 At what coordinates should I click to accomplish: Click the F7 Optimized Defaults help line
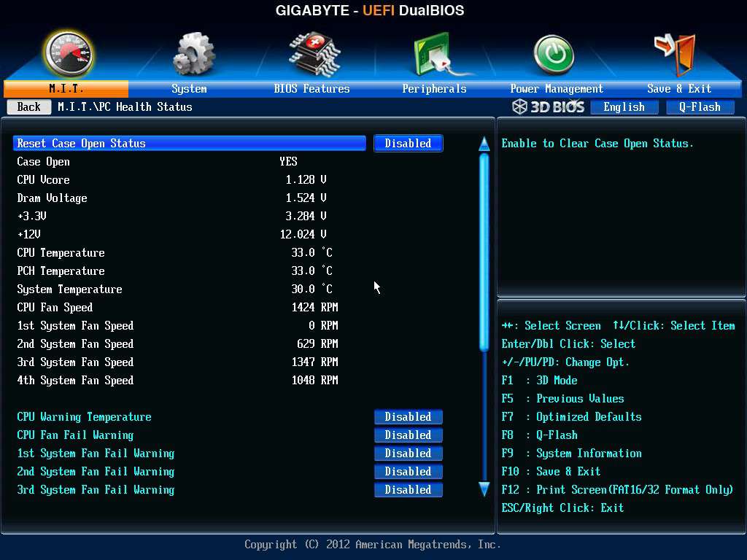click(x=571, y=416)
